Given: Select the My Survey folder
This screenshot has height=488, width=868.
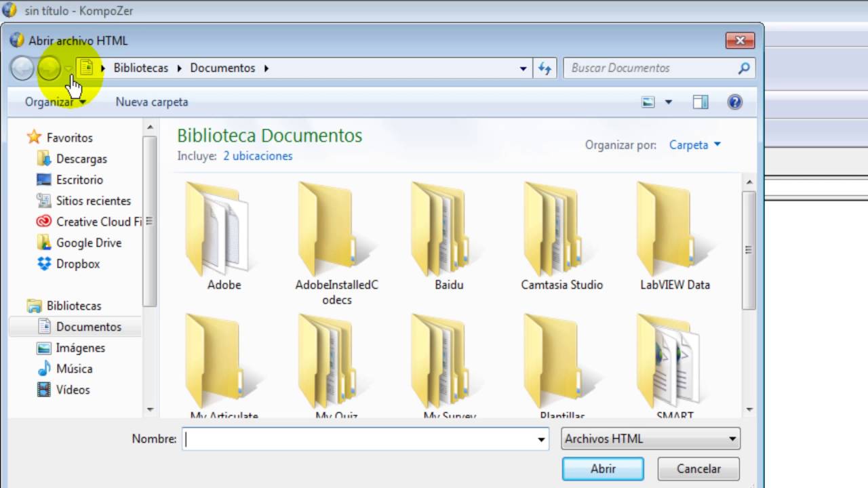Looking at the screenshot, I should click(x=449, y=367).
